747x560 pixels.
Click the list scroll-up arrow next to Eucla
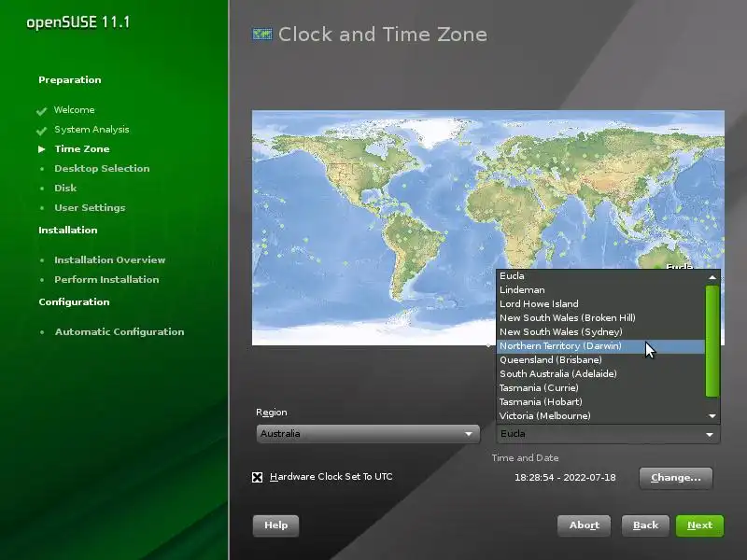tap(712, 277)
